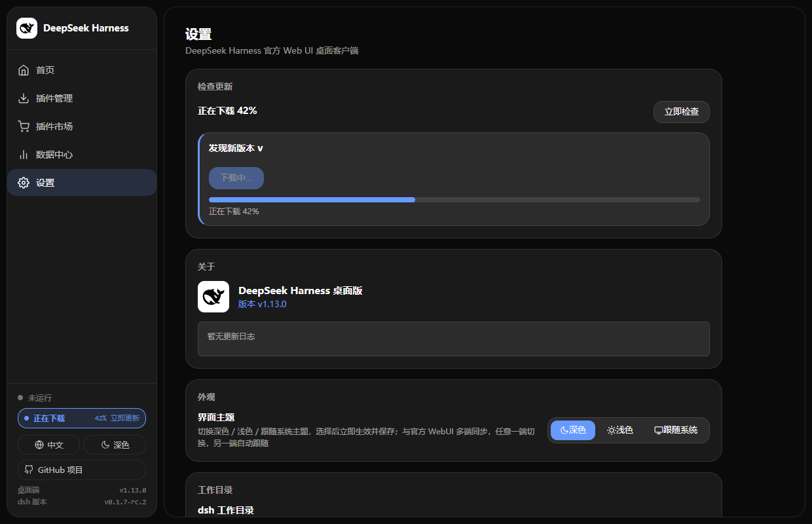
Task: Click the sidebar 正在下载 pill label
Action: (x=49, y=418)
